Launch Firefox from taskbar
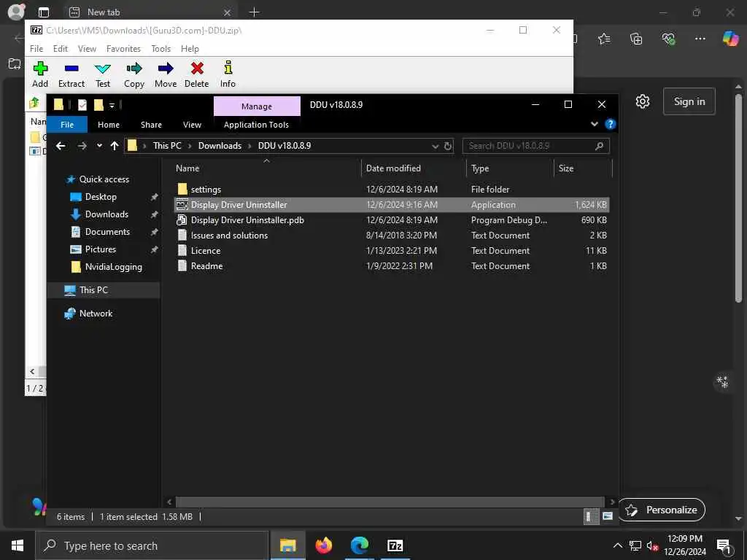Image resolution: width=747 pixels, height=560 pixels. click(323, 545)
